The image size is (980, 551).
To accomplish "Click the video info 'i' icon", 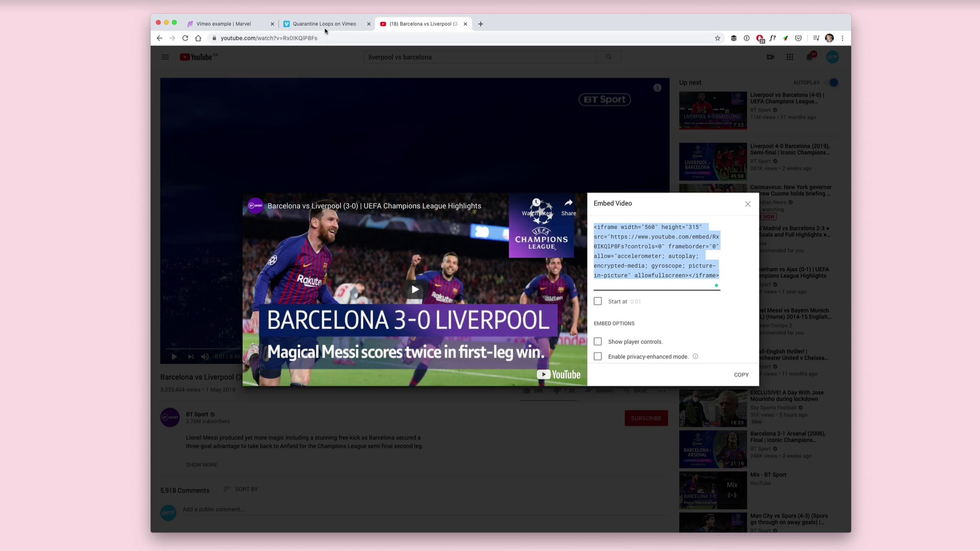I will [657, 88].
